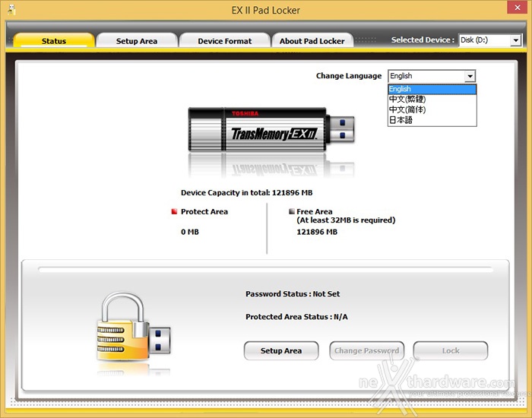Screen dimensions: 532x418
Task: Click the padlock USB drive icon
Action: 134,326
